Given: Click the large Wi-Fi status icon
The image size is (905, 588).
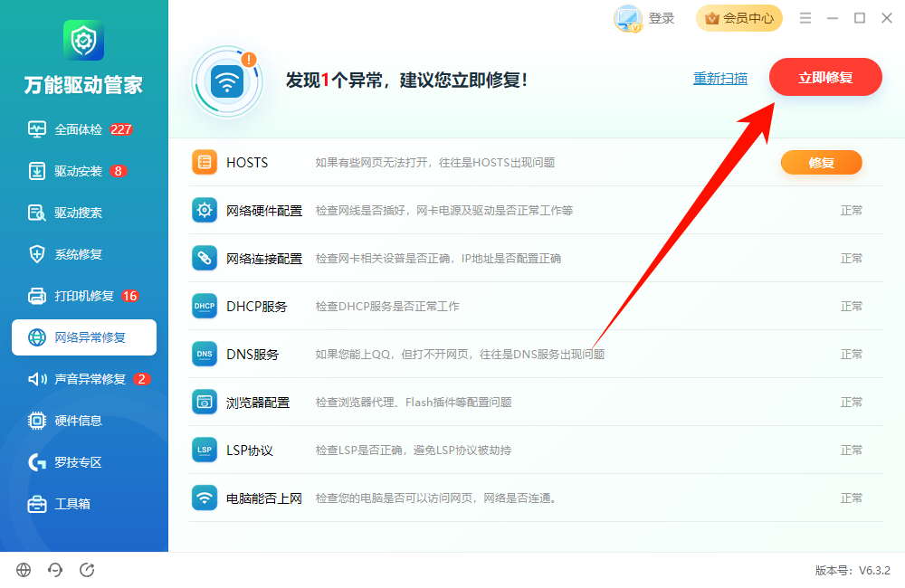Looking at the screenshot, I should pos(227,81).
